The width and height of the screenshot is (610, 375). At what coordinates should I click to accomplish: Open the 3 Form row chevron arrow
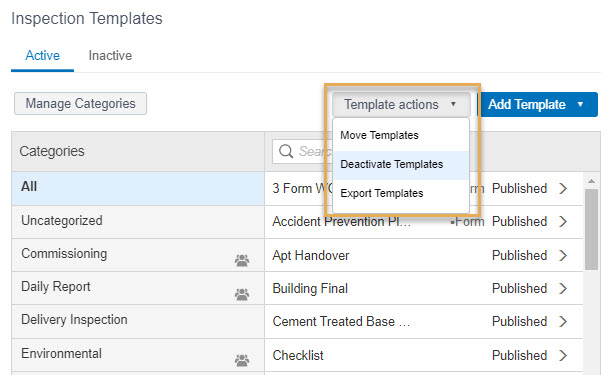click(x=563, y=189)
